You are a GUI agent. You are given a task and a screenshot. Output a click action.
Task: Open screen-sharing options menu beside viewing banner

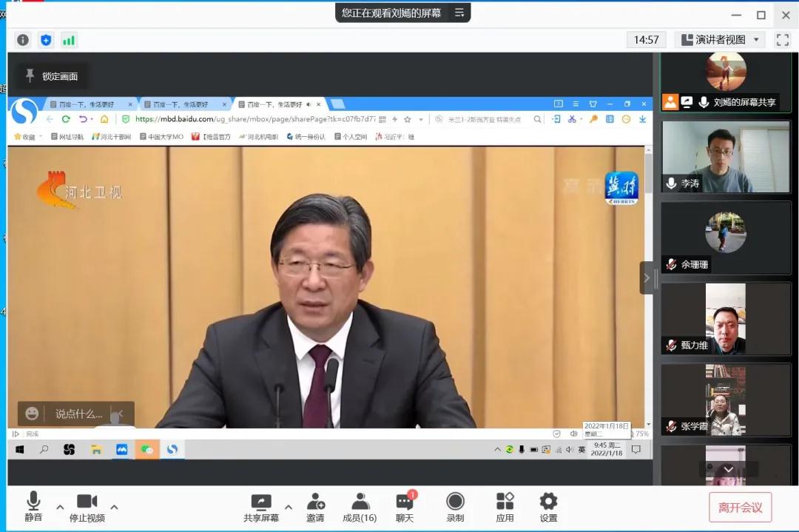tap(459, 13)
